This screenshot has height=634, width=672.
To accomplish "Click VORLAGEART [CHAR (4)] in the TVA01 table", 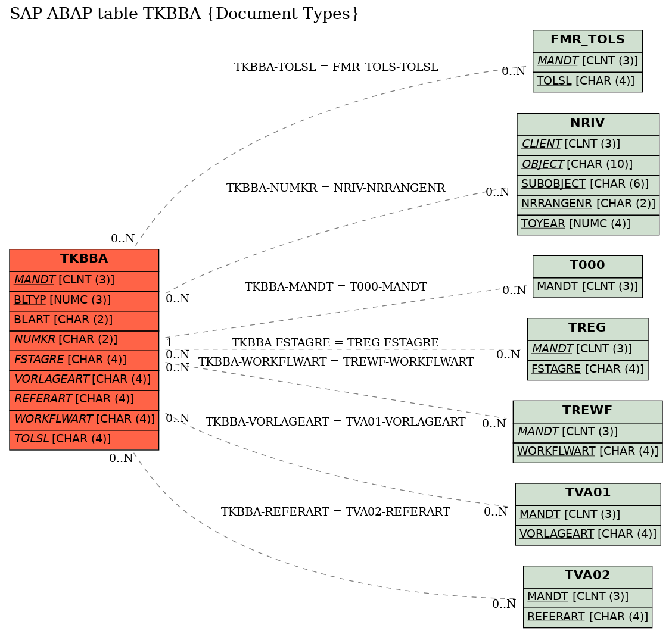I will tap(588, 535).
